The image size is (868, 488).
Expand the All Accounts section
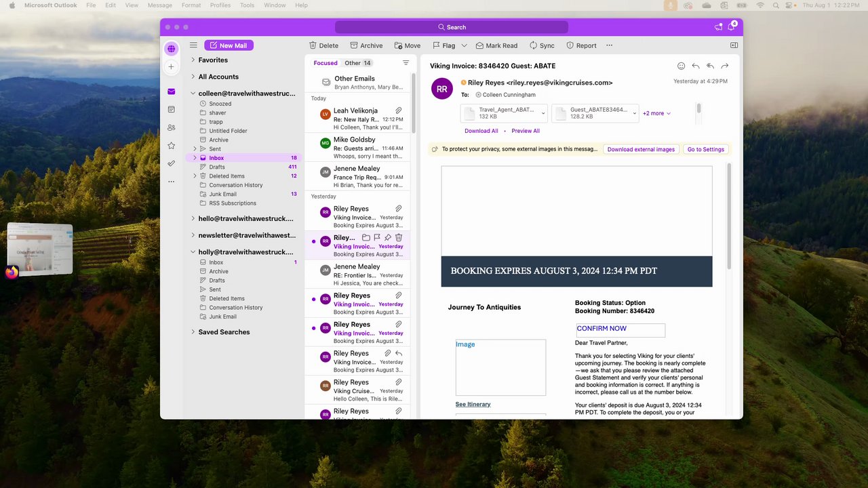pos(193,77)
